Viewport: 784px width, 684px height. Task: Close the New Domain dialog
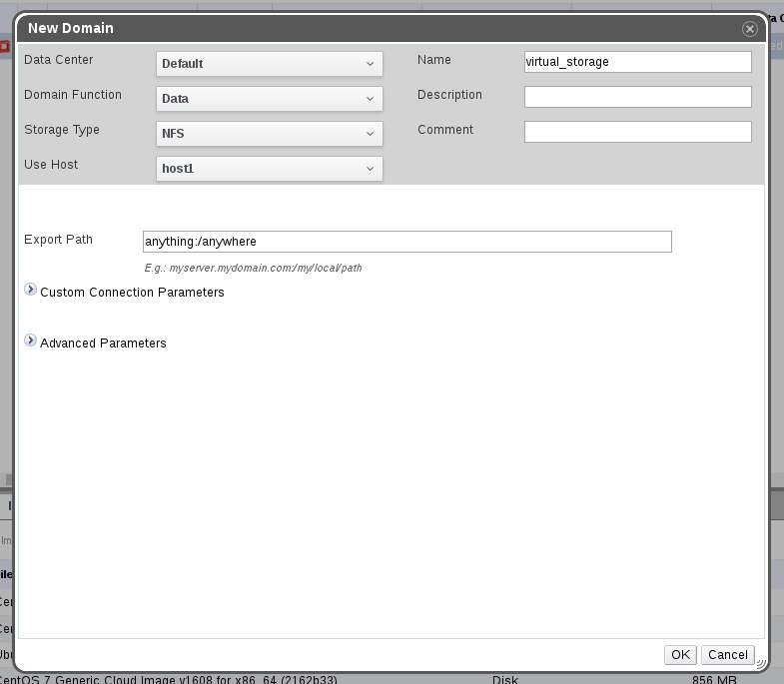[x=749, y=29]
